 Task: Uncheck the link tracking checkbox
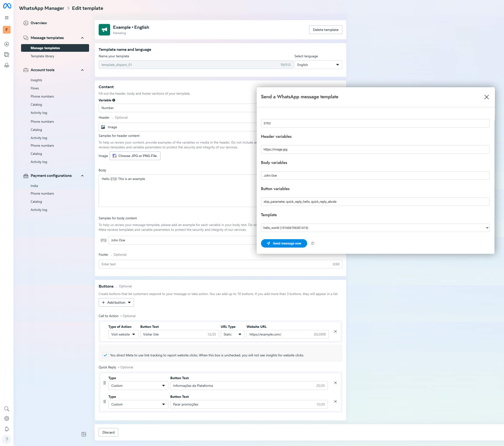click(x=105, y=355)
